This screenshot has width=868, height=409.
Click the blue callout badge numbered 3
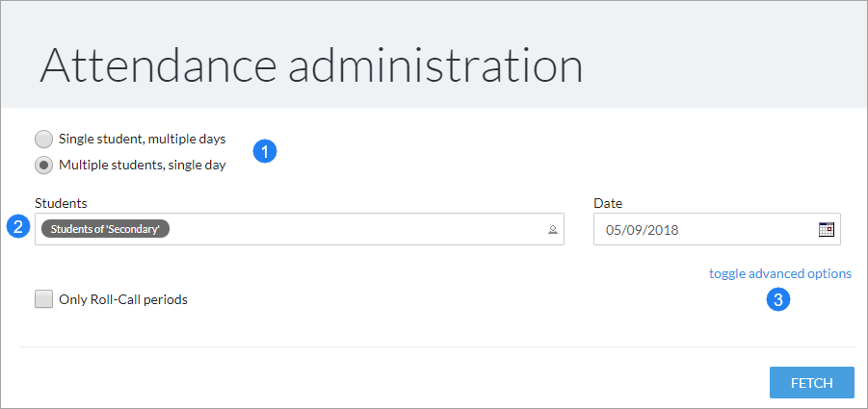[777, 299]
